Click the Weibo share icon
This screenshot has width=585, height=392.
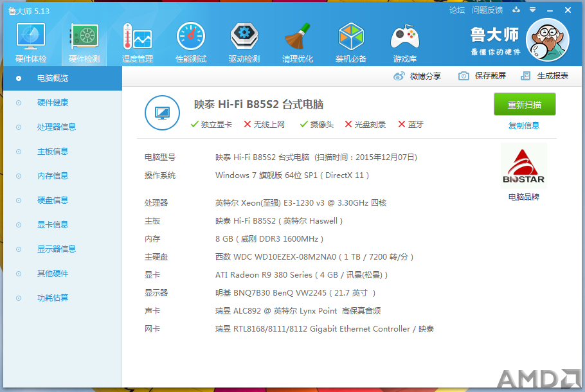(399, 76)
